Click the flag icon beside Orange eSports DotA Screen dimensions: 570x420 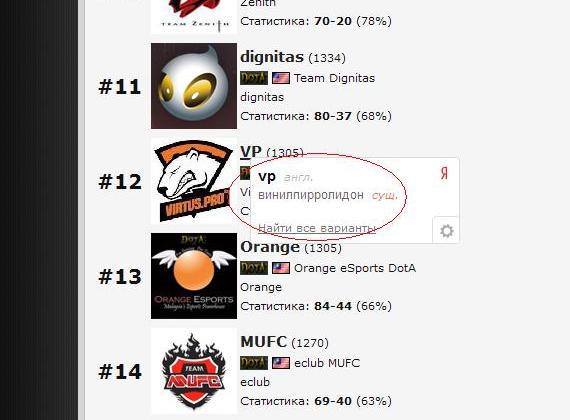(281, 268)
